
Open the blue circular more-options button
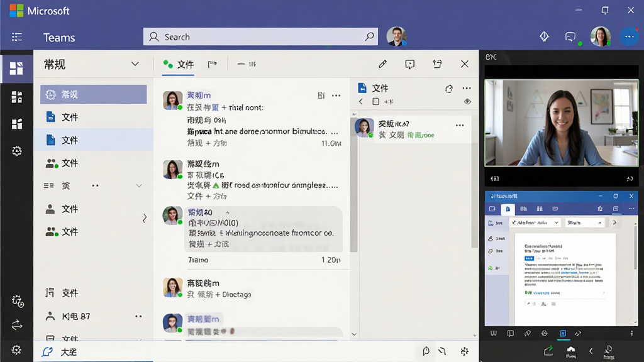point(629,37)
